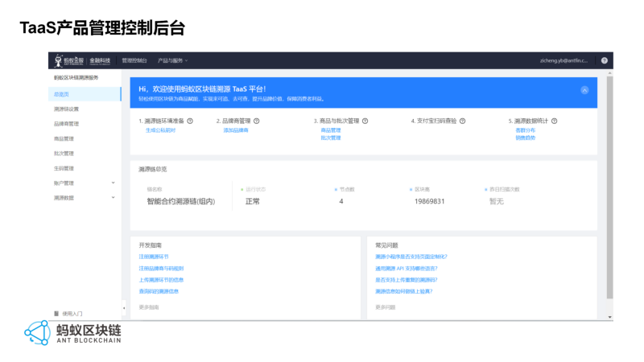The height and width of the screenshot is (362, 644).
Task: Click node count value 4
Action: pos(341,202)
